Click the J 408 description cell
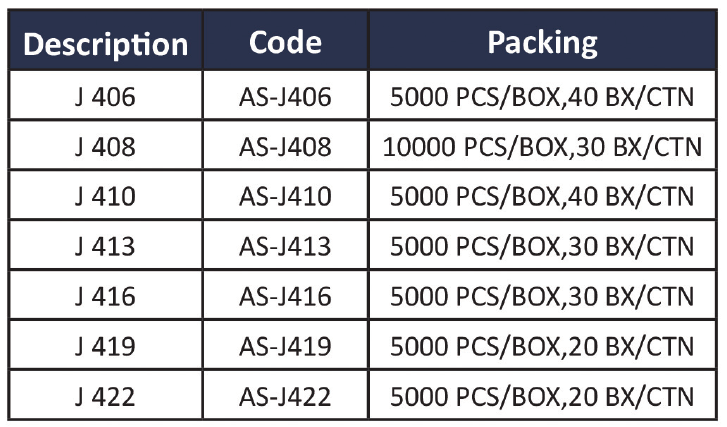This screenshot has height=427, width=727. point(105,146)
